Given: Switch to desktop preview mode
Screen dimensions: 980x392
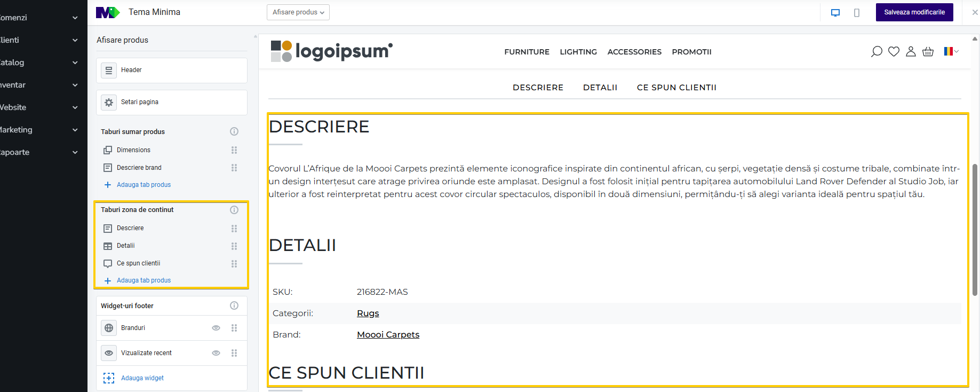Looking at the screenshot, I should pos(835,12).
